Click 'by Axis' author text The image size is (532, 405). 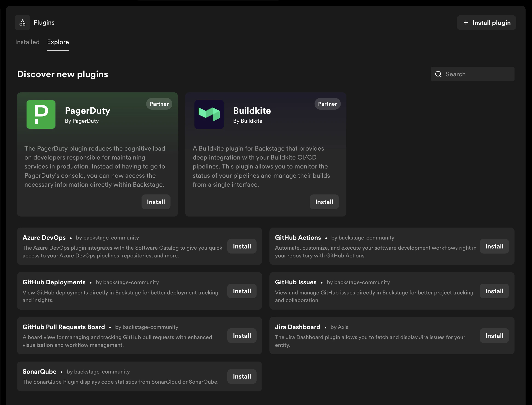[339, 327]
